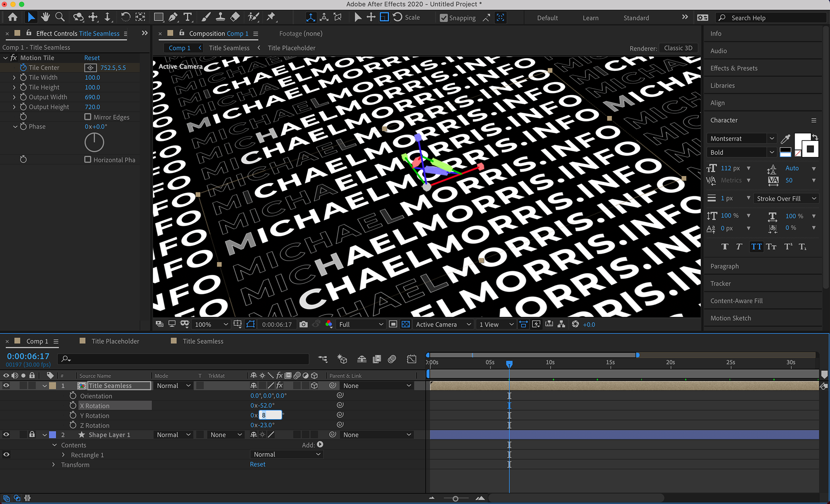
Task: Click the Classic 3D renderer button
Action: pos(678,48)
